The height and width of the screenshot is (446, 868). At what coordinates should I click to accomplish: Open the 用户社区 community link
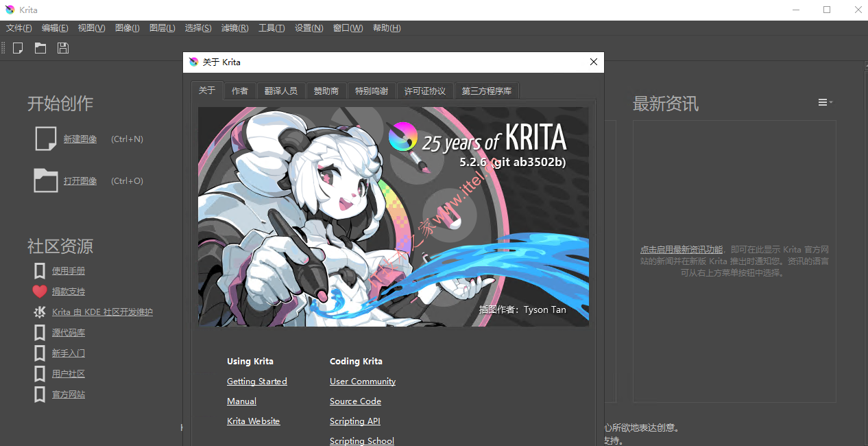coord(69,374)
